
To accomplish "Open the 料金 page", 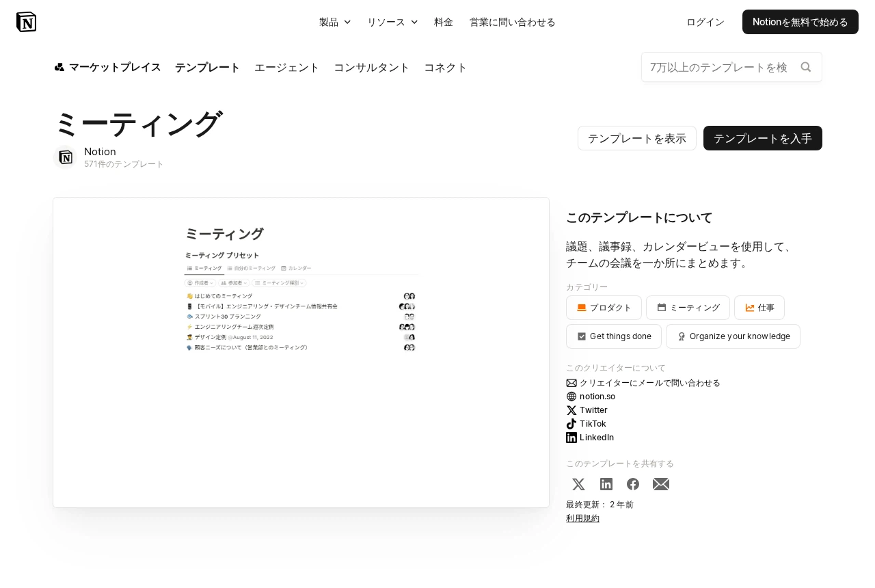I will (x=444, y=22).
